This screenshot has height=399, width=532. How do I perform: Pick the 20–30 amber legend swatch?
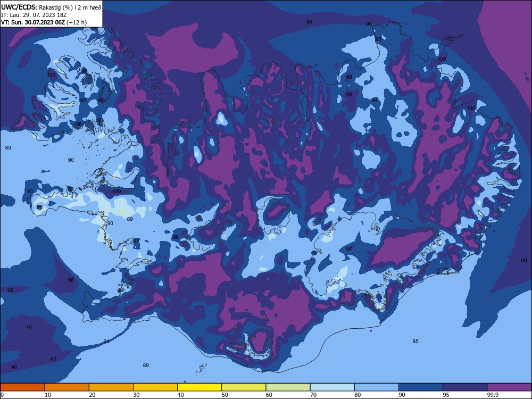click(111, 387)
